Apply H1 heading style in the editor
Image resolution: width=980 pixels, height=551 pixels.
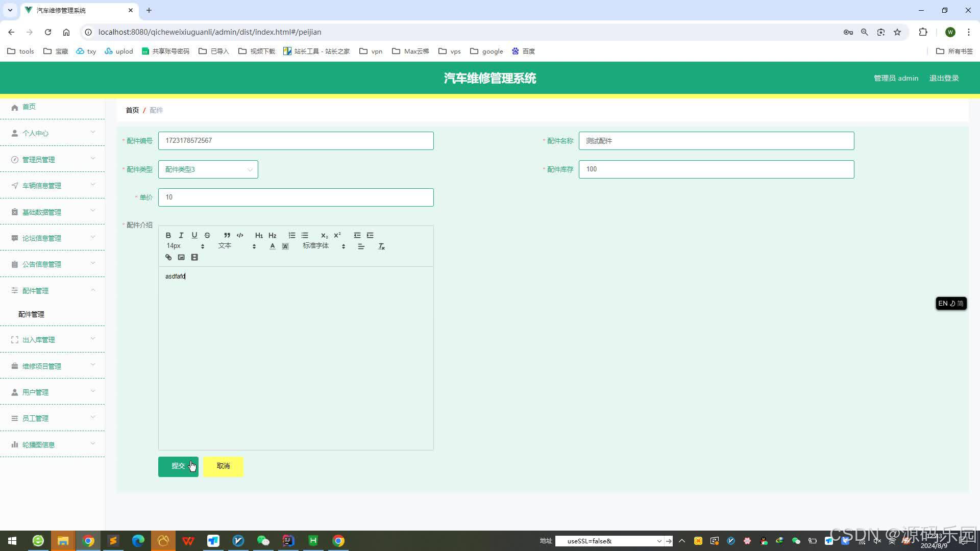[x=259, y=235]
